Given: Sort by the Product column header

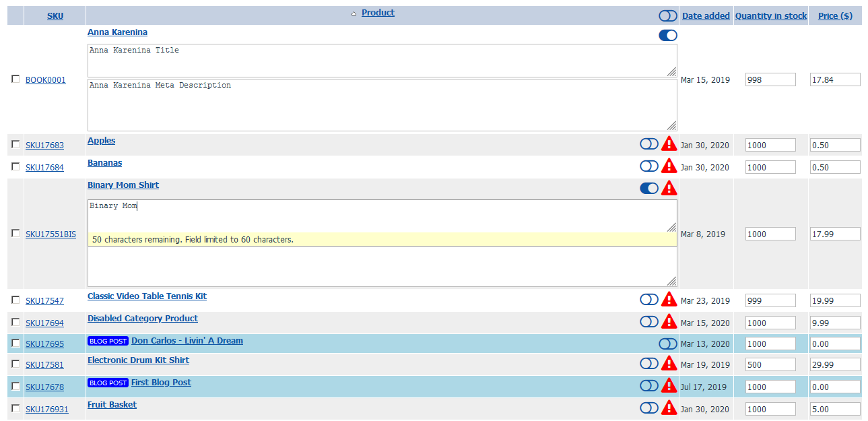Looking at the screenshot, I should pyautogui.click(x=378, y=13).
